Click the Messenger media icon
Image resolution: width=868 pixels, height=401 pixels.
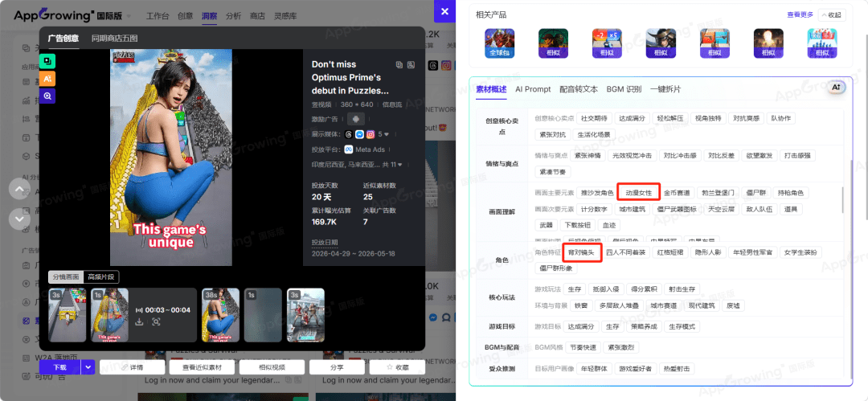pos(360,134)
